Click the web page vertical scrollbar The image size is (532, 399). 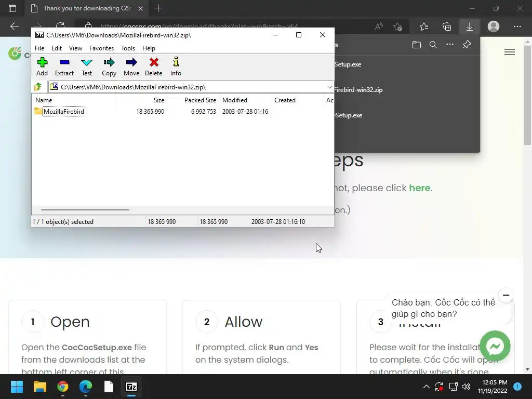(527, 95)
